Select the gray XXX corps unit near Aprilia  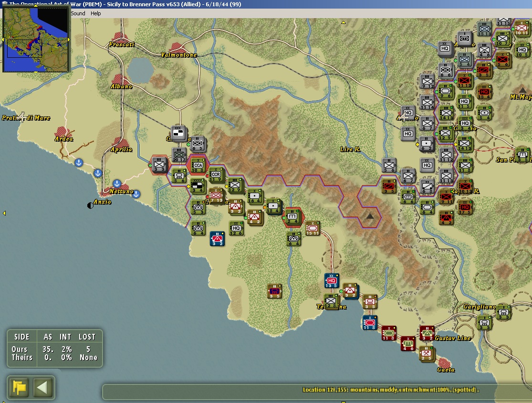[178, 133]
